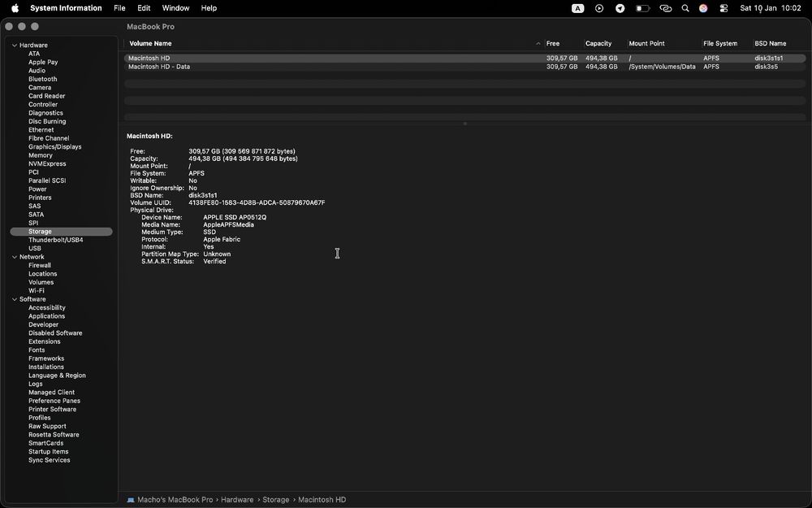
Task: Select the Macintosh HD volume row
Action: (x=464, y=58)
